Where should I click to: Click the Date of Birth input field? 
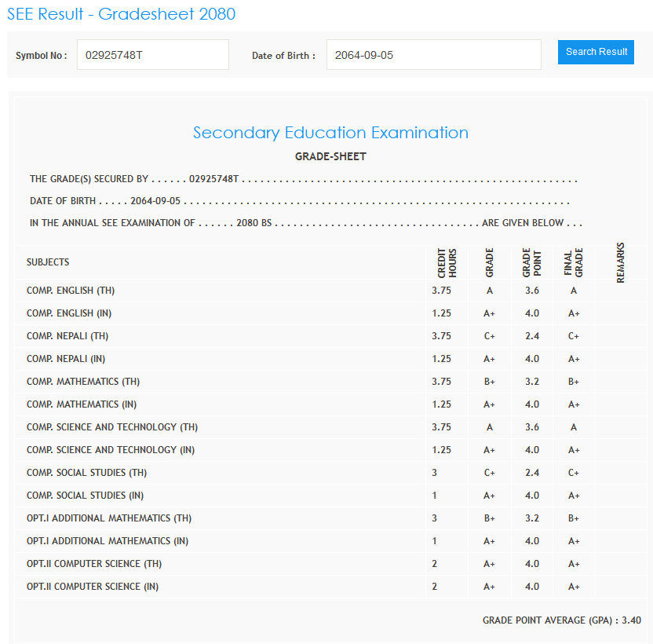point(433,55)
